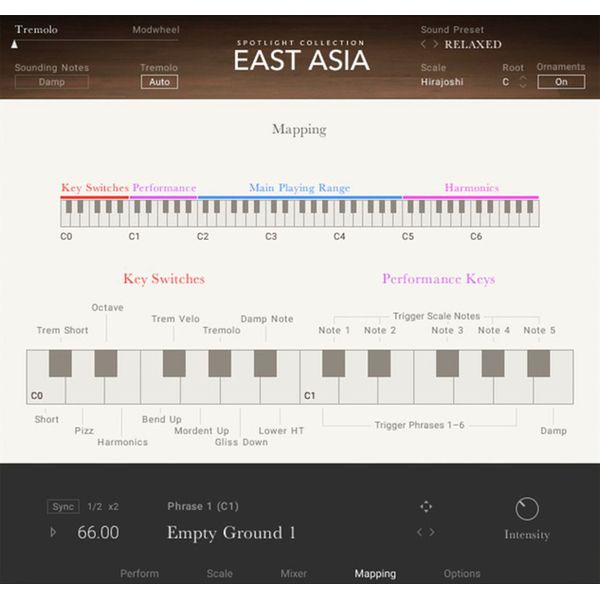Click the Note 4 black key
Image resolution: width=600 pixels, height=600 pixels.
click(x=493, y=363)
